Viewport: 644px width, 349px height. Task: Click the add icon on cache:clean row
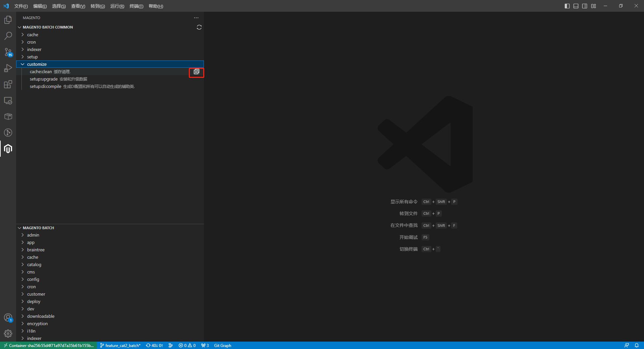(197, 72)
